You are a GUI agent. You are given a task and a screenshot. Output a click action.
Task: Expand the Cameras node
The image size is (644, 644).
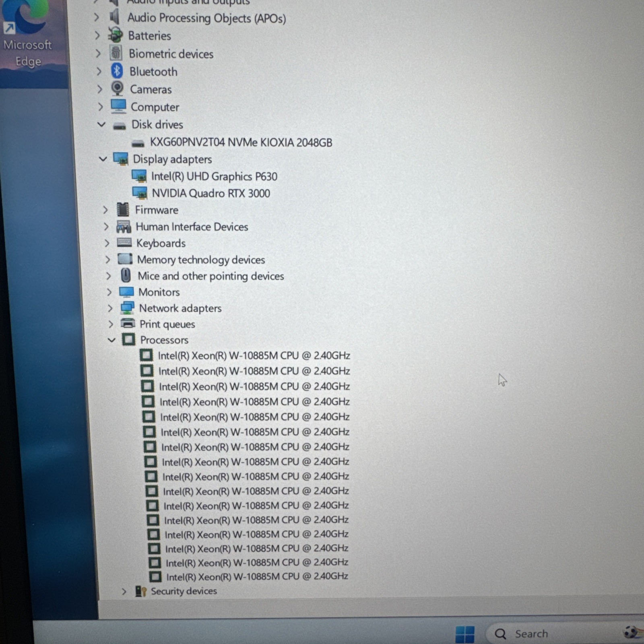coord(99,89)
